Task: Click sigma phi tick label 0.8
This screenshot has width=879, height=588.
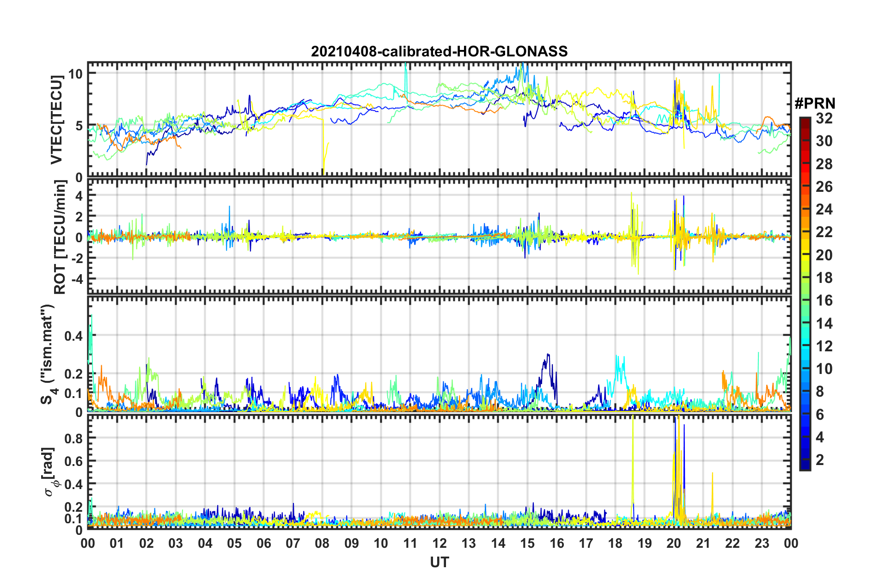Action: [74, 438]
